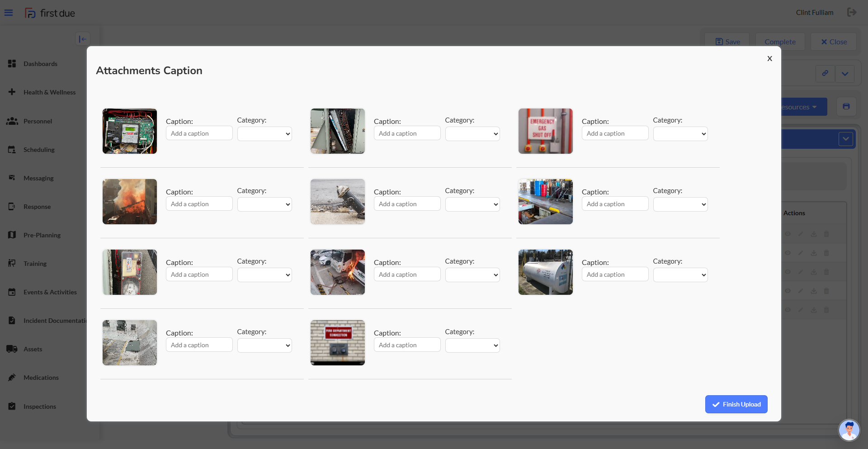Click the first row download icon under Actions
868x449 pixels.
coord(814,234)
